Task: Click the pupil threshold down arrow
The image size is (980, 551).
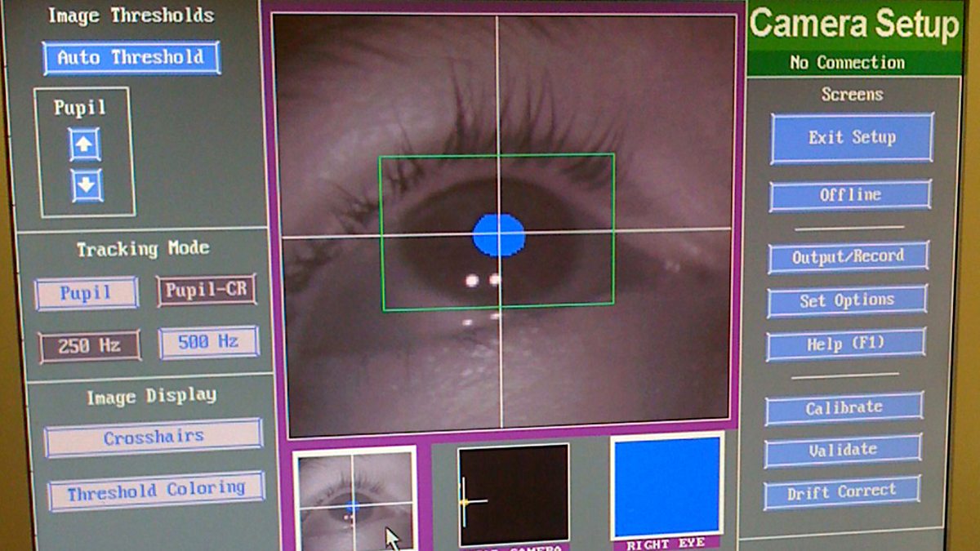Action: coord(87,185)
